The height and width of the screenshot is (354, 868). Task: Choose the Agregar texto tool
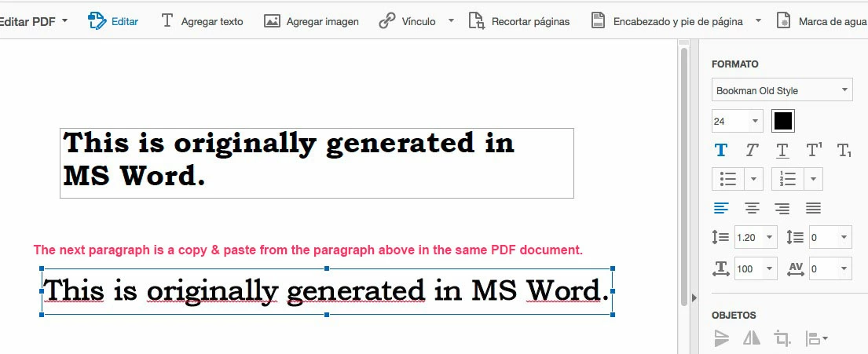tap(202, 21)
